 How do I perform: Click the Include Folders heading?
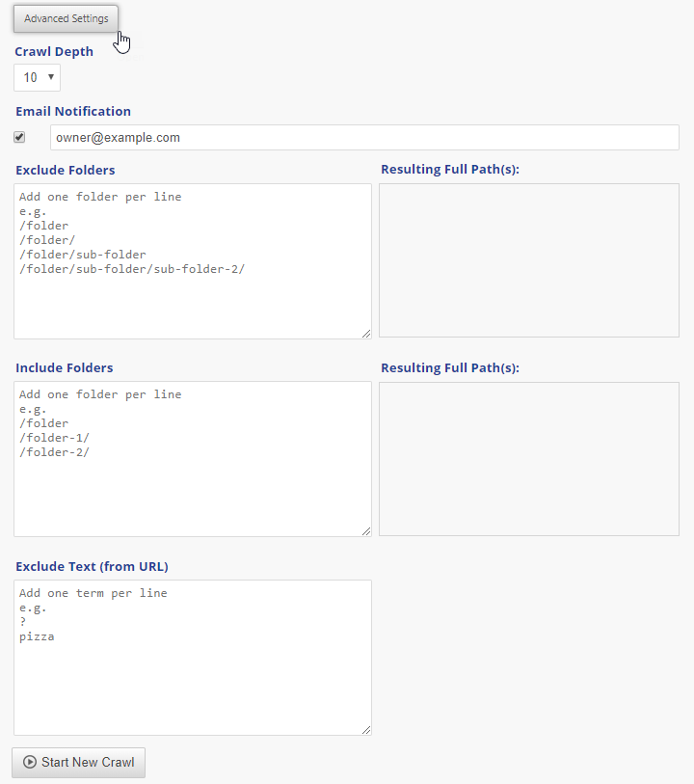coord(65,367)
